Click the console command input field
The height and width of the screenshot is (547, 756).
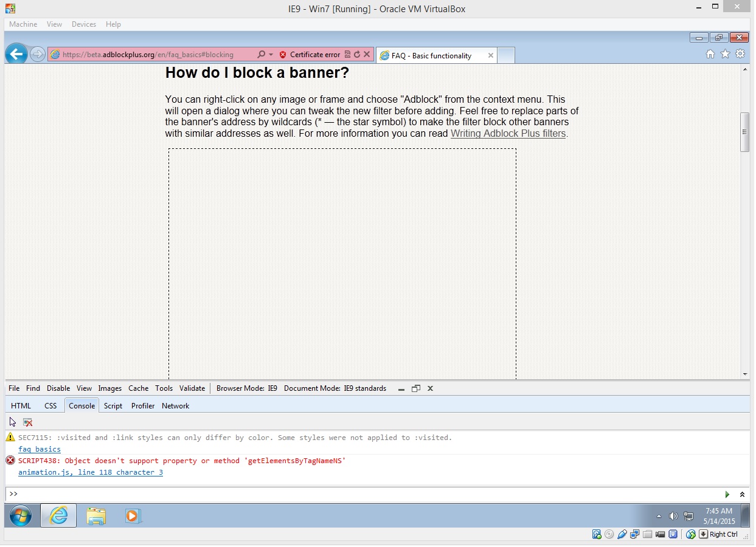coord(371,495)
